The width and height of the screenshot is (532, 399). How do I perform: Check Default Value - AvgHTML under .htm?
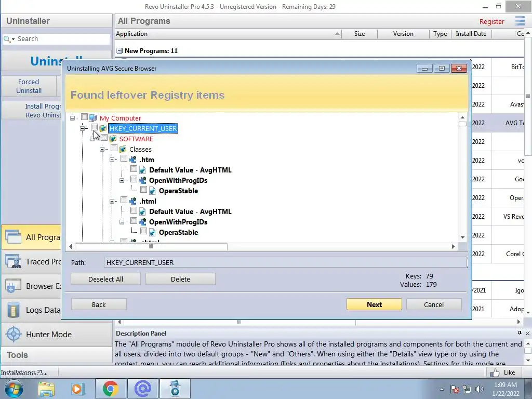(x=134, y=169)
